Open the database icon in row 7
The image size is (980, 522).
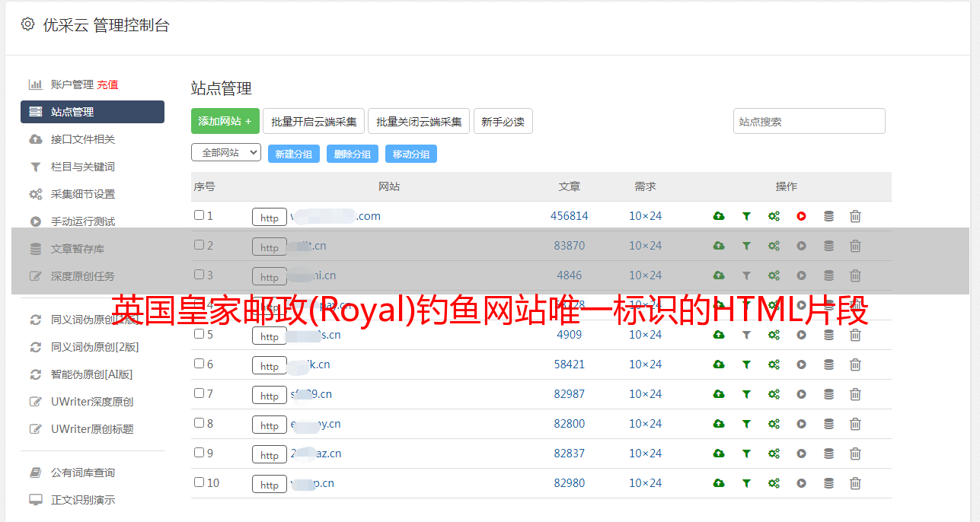click(828, 394)
